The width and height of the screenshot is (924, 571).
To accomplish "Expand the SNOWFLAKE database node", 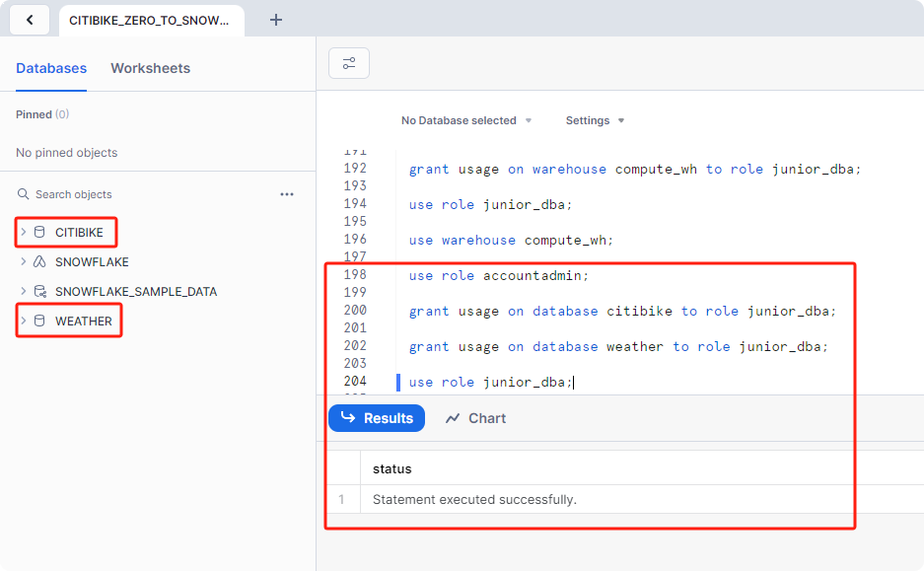I will coord(24,262).
